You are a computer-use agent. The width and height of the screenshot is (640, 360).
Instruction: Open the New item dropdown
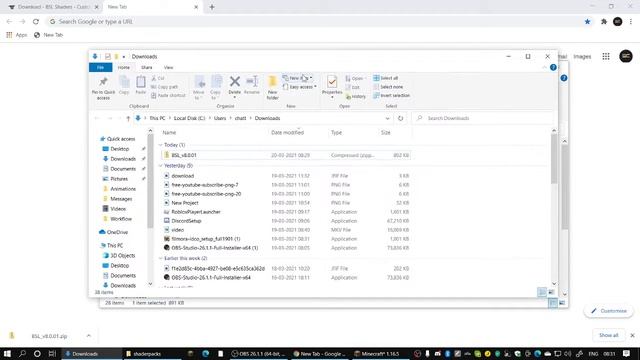298,78
